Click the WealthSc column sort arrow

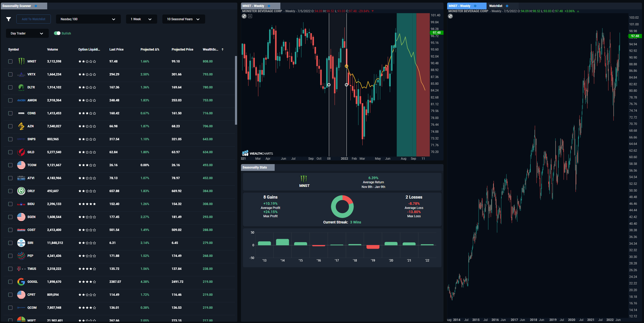223,50
